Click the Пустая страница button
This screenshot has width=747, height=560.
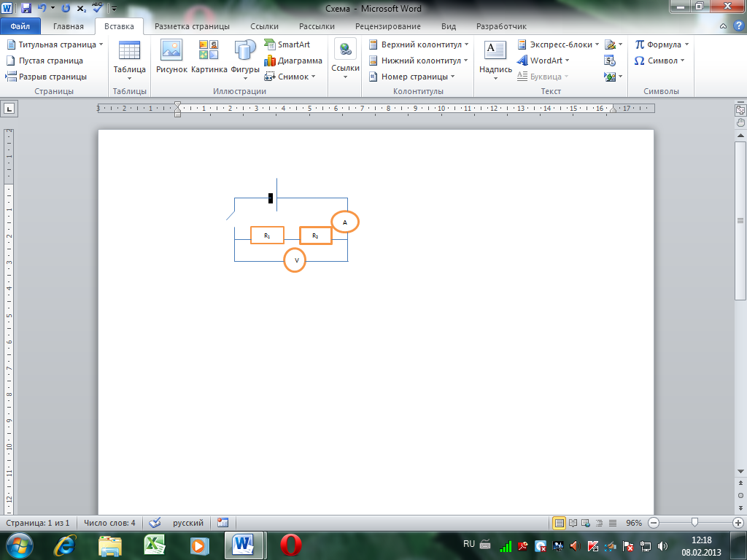coord(44,61)
